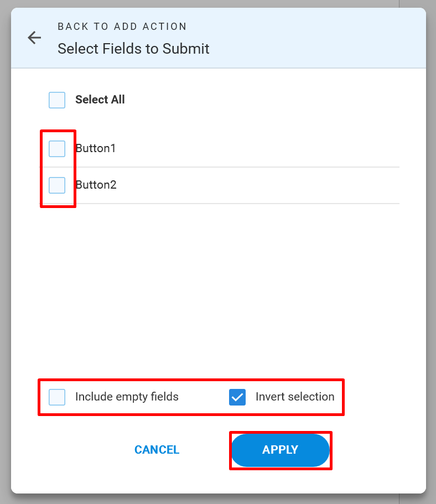
Task: Tick the Select All checkbox
Action: [57, 100]
